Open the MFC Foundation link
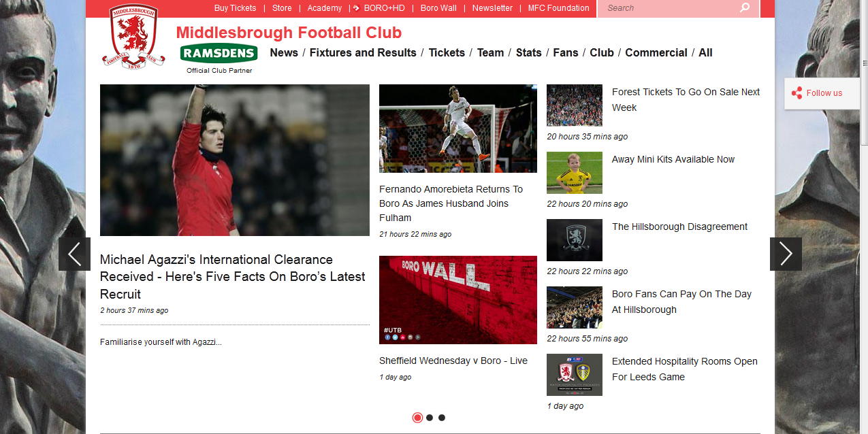The width and height of the screenshot is (868, 434). [x=559, y=8]
